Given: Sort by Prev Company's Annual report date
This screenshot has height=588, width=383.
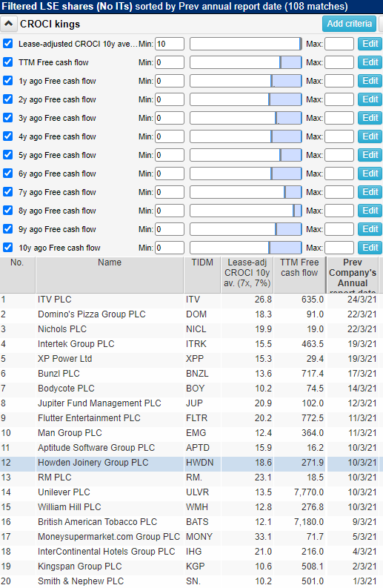Looking at the screenshot, I should 353,274.
